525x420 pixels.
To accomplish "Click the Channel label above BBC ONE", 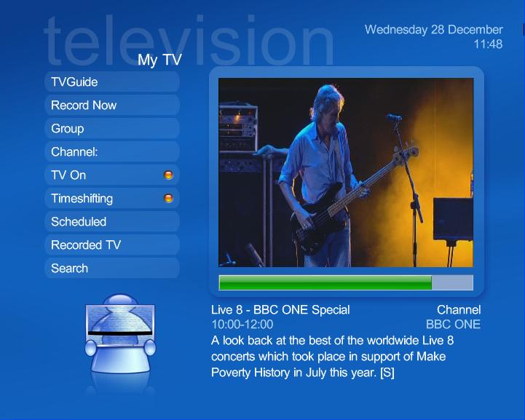I will point(459,310).
